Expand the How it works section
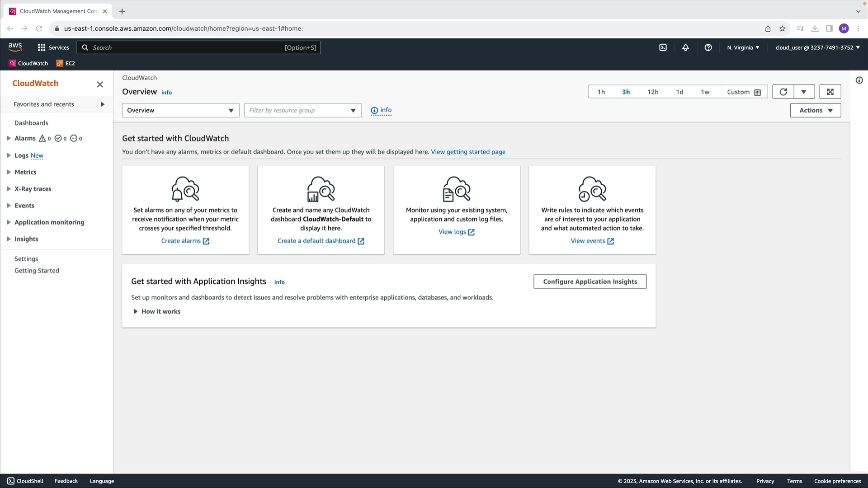 [x=156, y=311]
